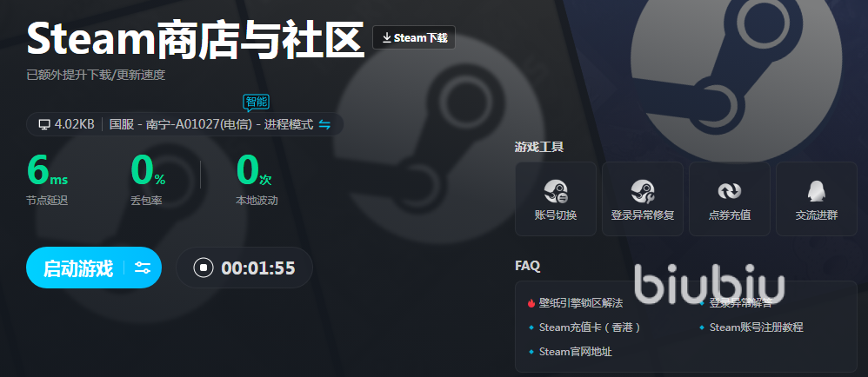Click the 00:01:55 acceleration timer

[x=258, y=268]
